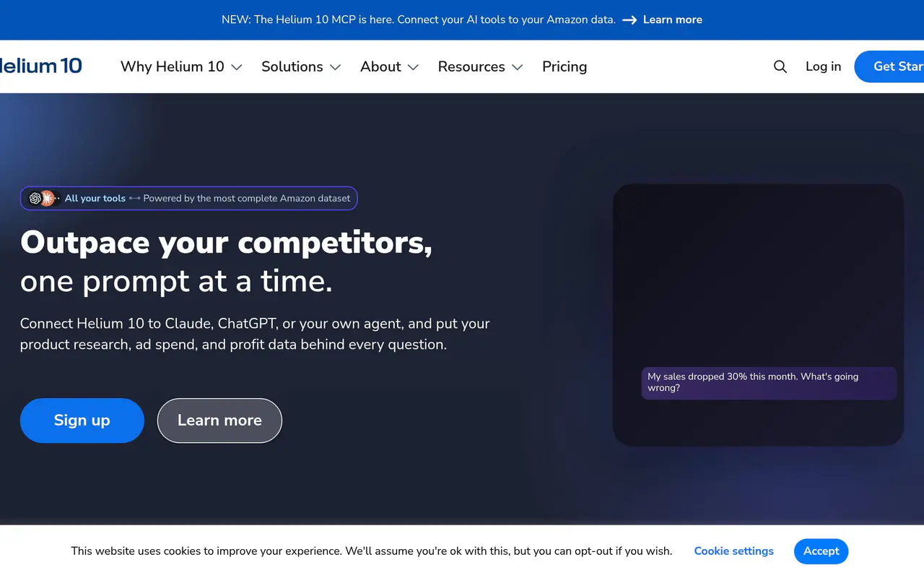Click the Helium 10 logo

(40, 66)
